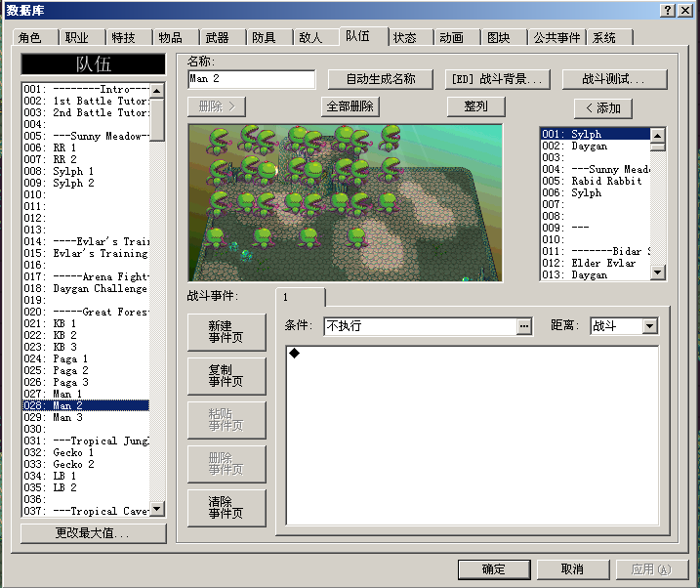Click the troop list scroll-up arrow
700x588 pixels.
[x=157, y=91]
